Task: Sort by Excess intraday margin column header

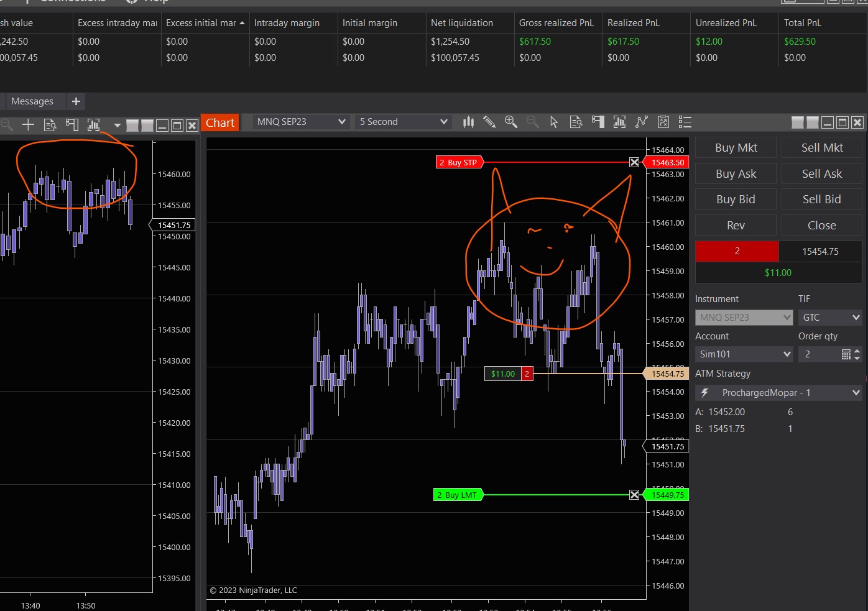Action: (117, 23)
